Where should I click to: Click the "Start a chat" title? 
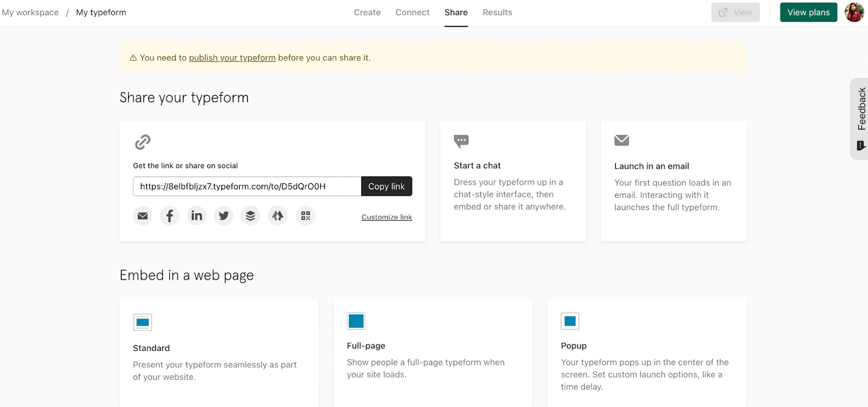477,166
